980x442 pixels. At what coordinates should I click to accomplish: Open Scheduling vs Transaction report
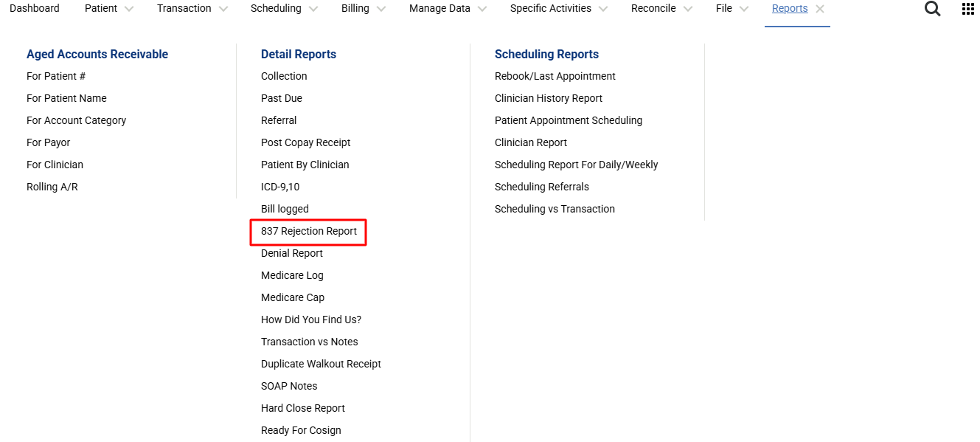[555, 209]
